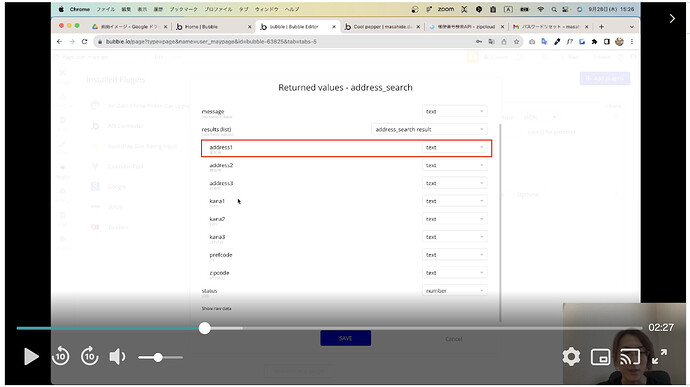Click Cancel in the dialog
The height and width of the screenshot is (387, 690).
pyautogui.click(x=454, y=339)
